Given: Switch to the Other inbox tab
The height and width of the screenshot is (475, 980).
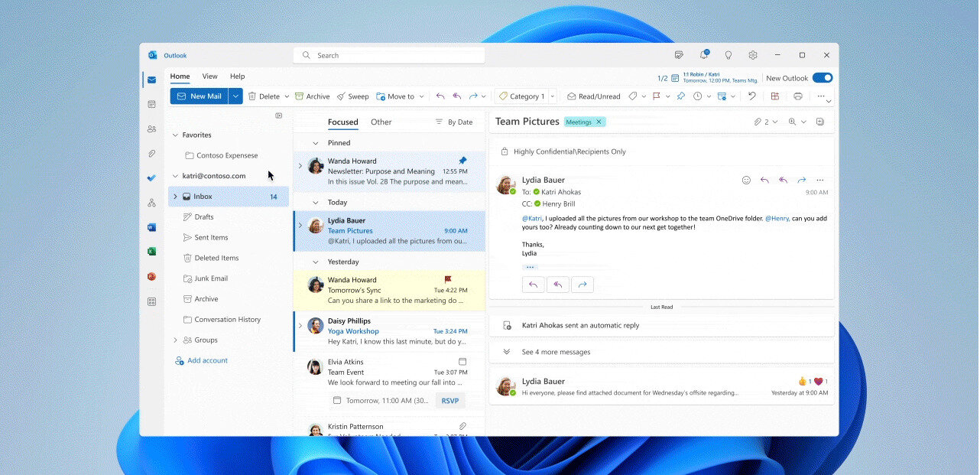Looking at the screenshot, I should click(x=381, y=122).
